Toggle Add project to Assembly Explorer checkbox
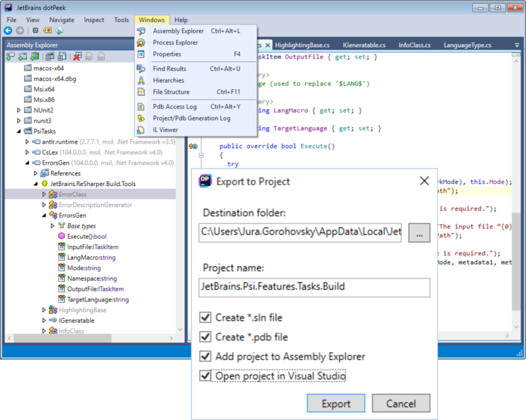Viewport: 526px width, 420px height. coord(205,356)
